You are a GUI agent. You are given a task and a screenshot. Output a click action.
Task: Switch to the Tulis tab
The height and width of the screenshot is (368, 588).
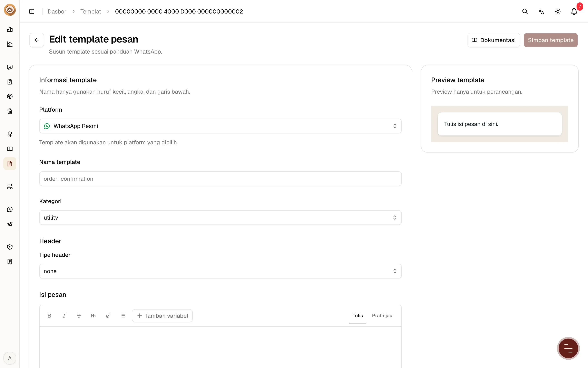[358, 316]
